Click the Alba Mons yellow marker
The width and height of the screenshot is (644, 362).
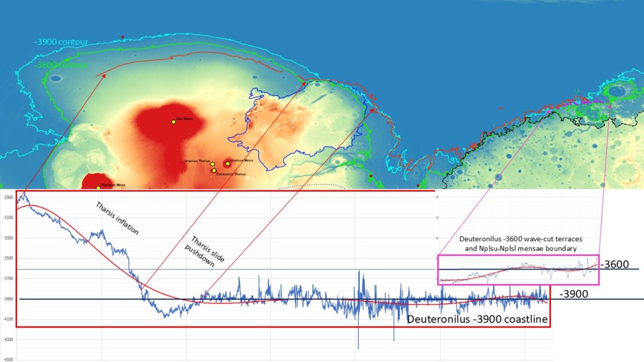173,122
